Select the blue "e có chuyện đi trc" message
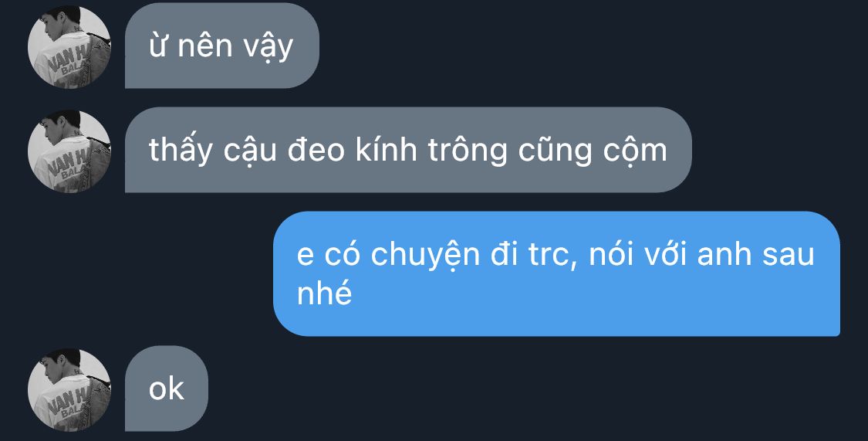Image resolution: width=868 pixels, height=441 pixels. [557, 273]
